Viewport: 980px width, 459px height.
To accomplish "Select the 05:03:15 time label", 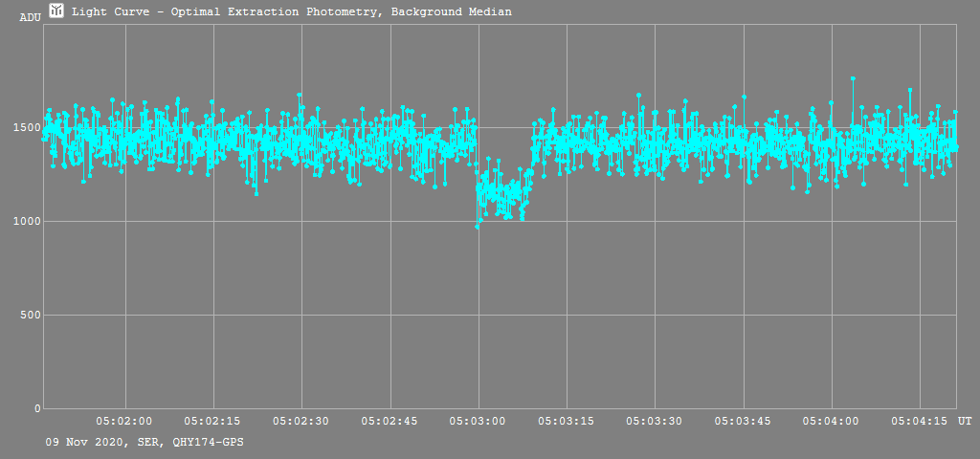I will coord(567,421).
